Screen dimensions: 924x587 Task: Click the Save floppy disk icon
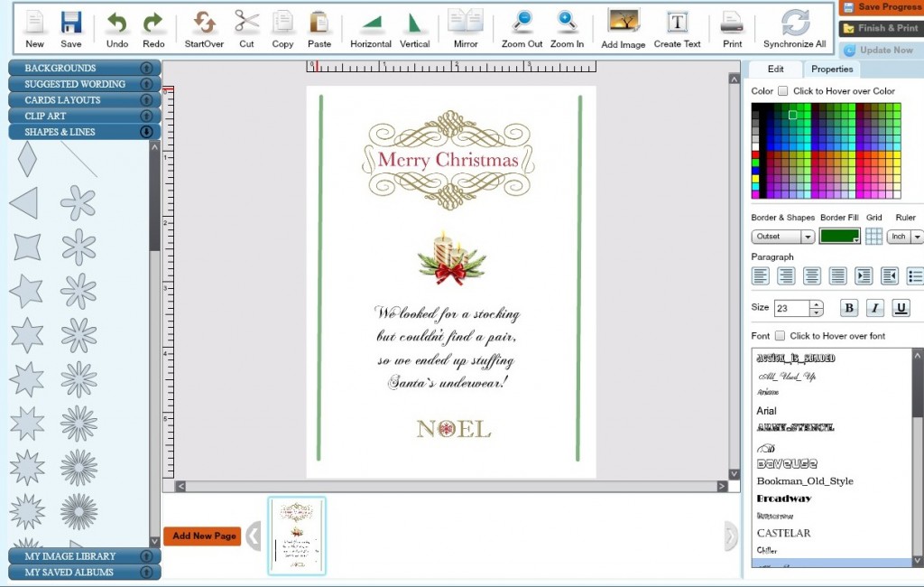tap(70, 23)
